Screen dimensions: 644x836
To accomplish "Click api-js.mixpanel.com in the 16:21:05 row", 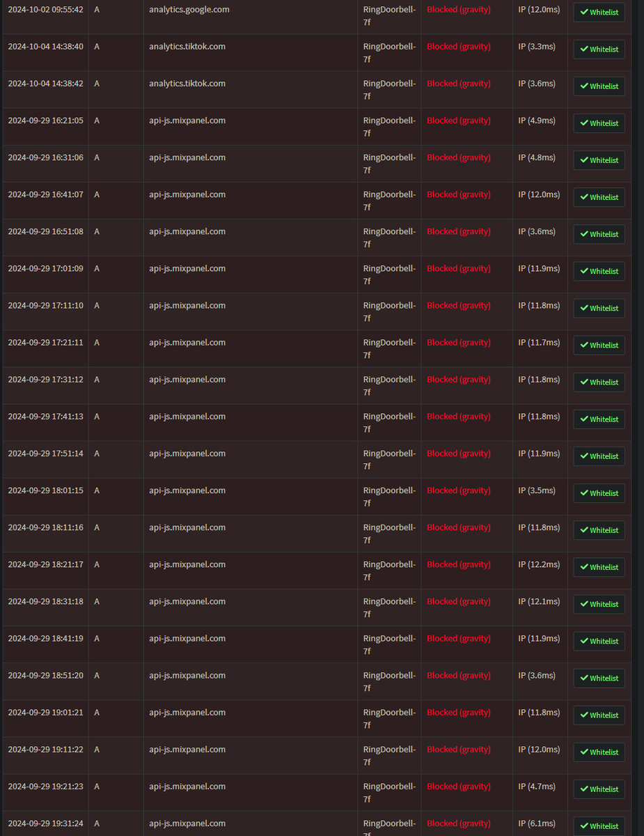I will [x=187, y=121].
